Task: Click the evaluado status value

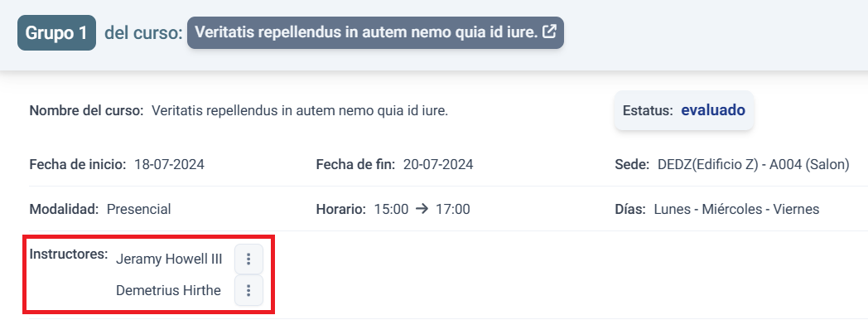Action: (713, 110)
